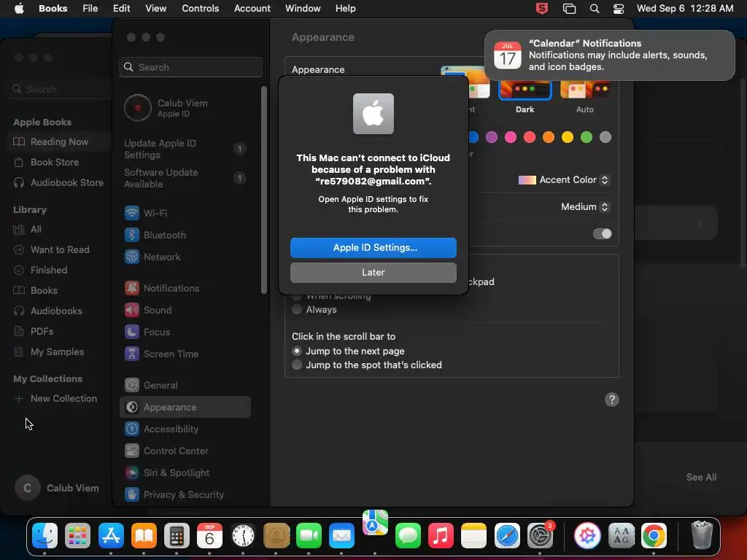Screen dimensions: 747x560
Task: Open Safari from the Dock
Action: click(x=507, y=536)
